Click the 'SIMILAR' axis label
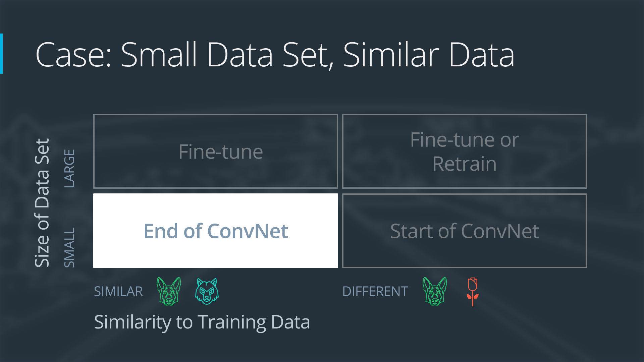Image resolution: width=644 pixels, height=362 pixels. tap(118, 291)
